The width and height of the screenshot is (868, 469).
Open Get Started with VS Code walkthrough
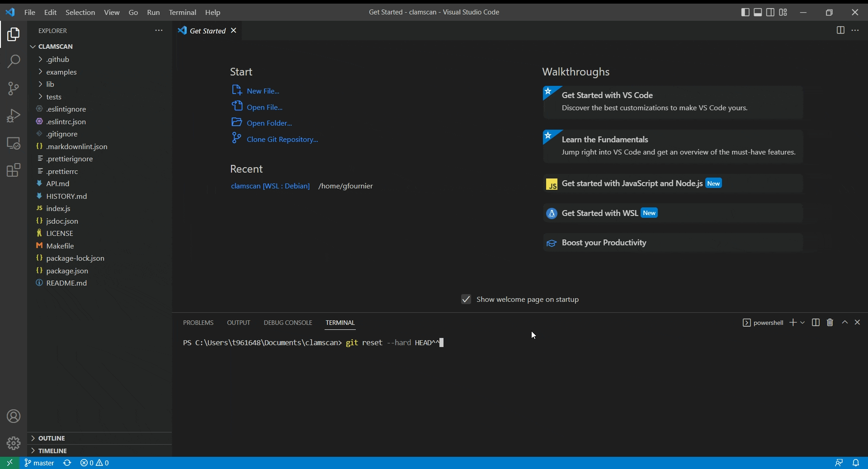[673, 102]
